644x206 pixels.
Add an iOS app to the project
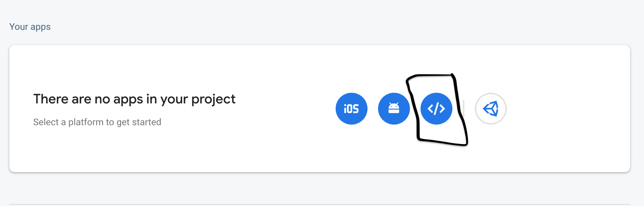tap(351, 109)
